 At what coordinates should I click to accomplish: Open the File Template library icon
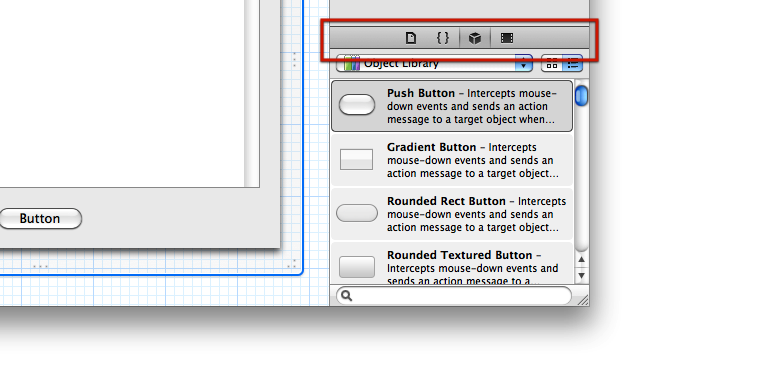[x=411, y=38]
